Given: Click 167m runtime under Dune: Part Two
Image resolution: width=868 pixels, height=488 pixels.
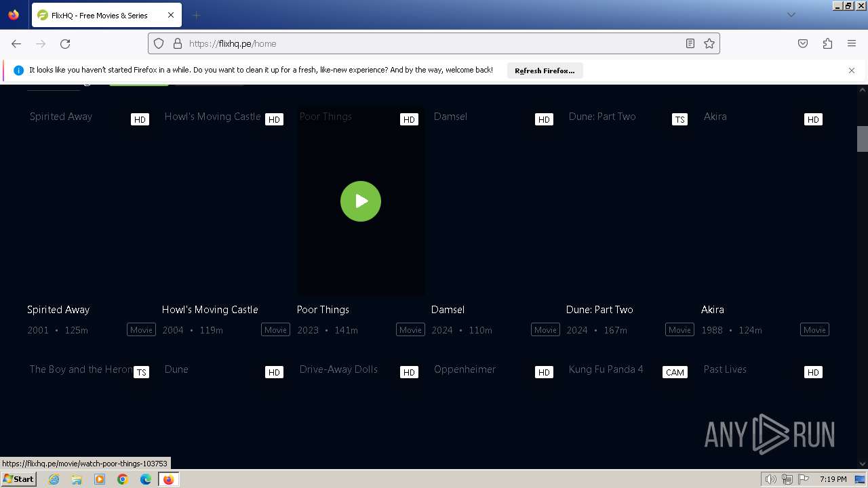Looking at the screenshot, I should tap(616, 330).
